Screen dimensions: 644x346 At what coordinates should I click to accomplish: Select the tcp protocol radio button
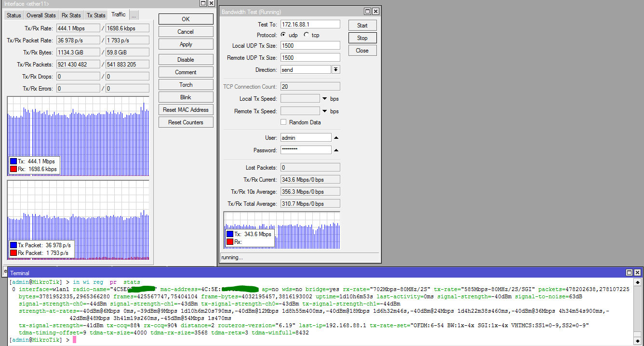coord(306,35)
